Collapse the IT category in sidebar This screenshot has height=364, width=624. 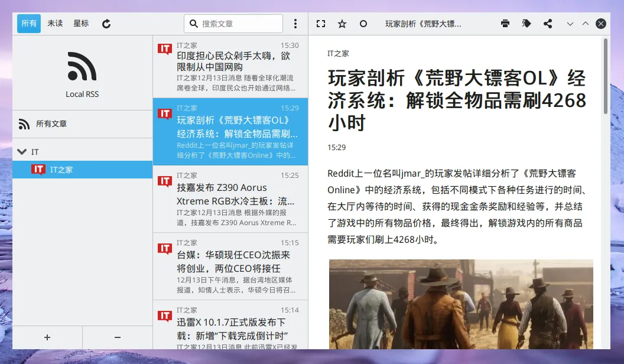(22, 152)
